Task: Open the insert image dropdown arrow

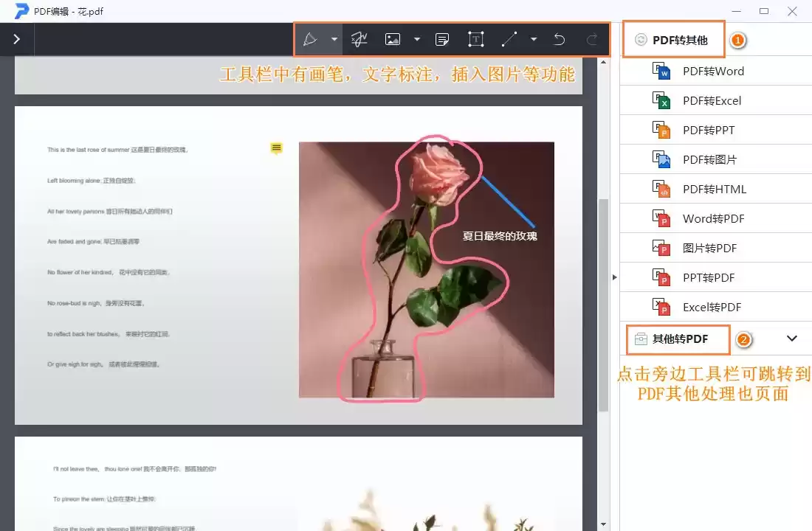Action: pos(417,40)
